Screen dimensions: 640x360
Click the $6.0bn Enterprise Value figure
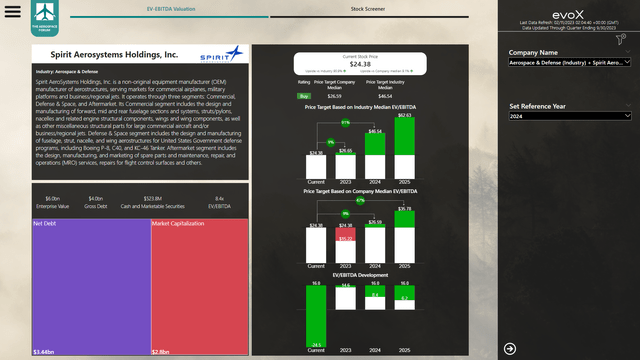click(53, 199)
